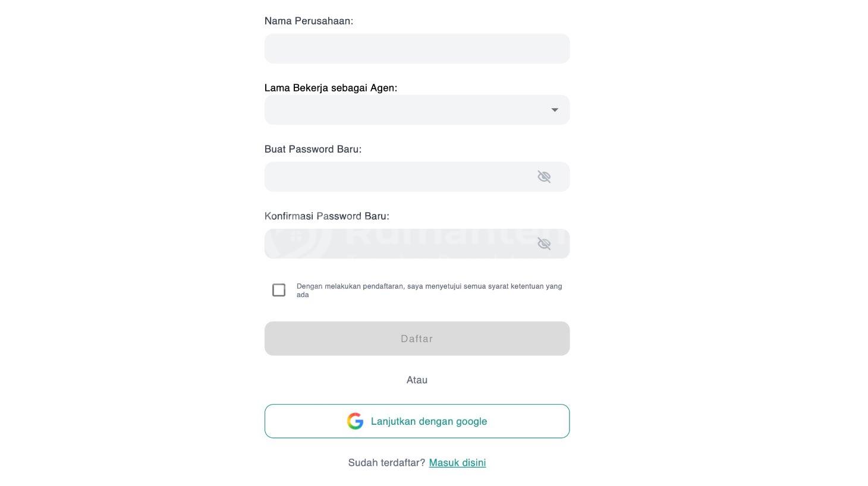Select the Konfirmasi Password Baru text box

(398, 244)
